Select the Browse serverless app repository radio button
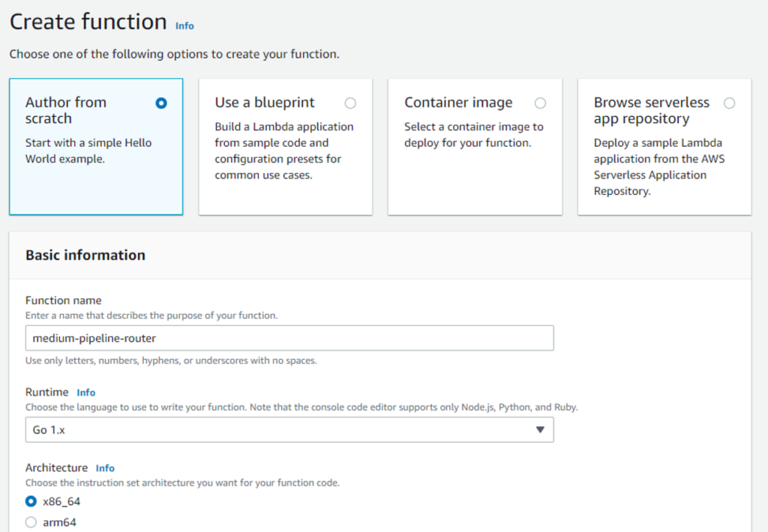The width and height of the screenshot is (768, 532). coord(729,103)
